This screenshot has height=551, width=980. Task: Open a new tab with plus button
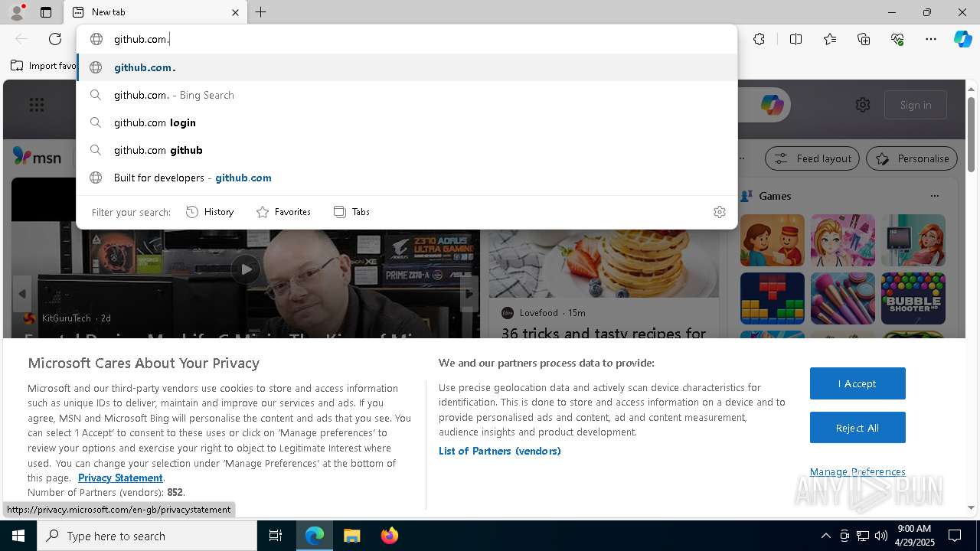[x=261, y=12]
